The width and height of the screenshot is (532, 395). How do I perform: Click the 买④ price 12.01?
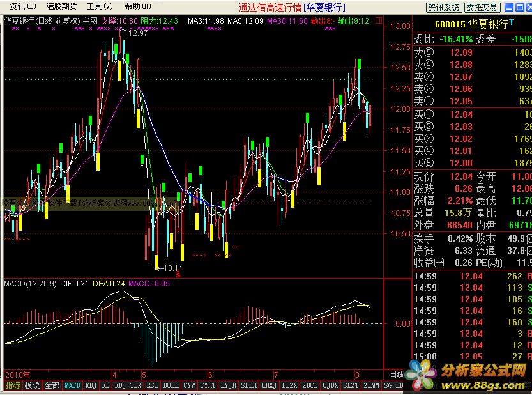click(x=461, y=151)
